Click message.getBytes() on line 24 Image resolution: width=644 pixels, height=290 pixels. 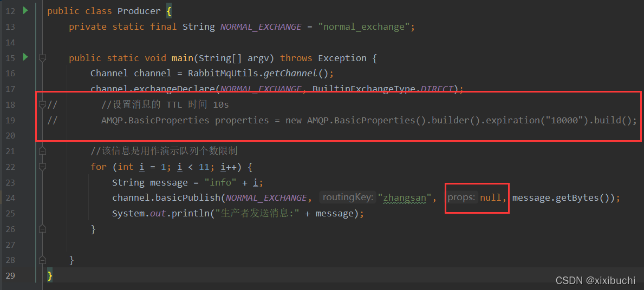560,198
